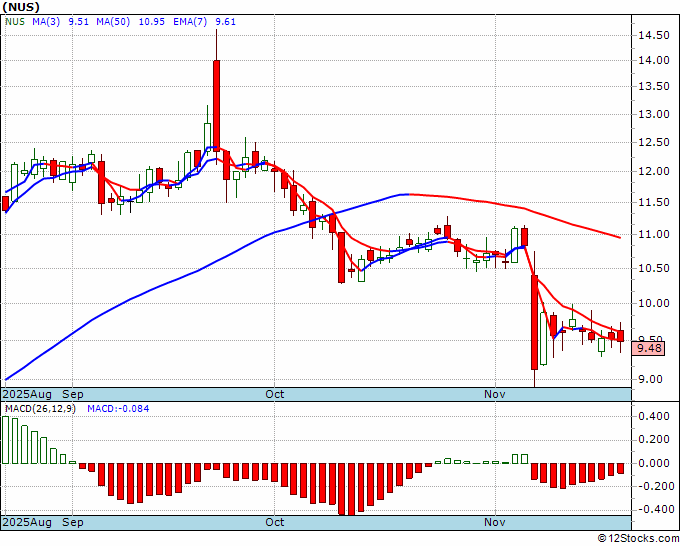Select the MA(3) legend label
Screen dimensions: 680x546
coord(46,22)
